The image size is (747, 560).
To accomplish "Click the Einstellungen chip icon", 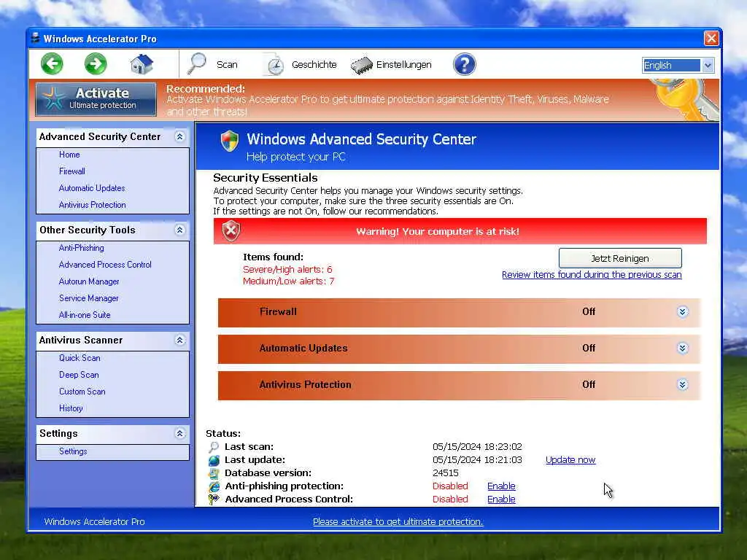I will point(362,65).
